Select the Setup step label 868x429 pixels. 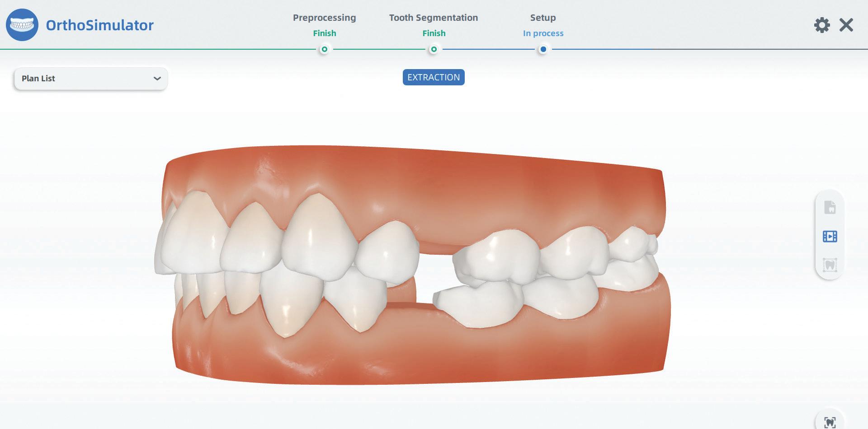543,18
